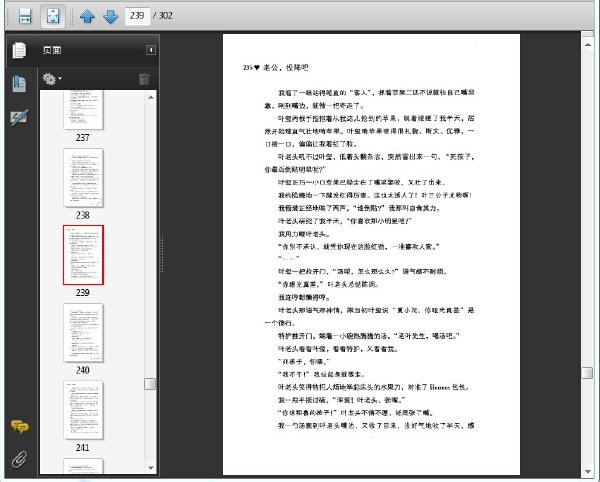
Task: Click thumbnail panel scroll down arrow
Action: click(x=150, y=468)
